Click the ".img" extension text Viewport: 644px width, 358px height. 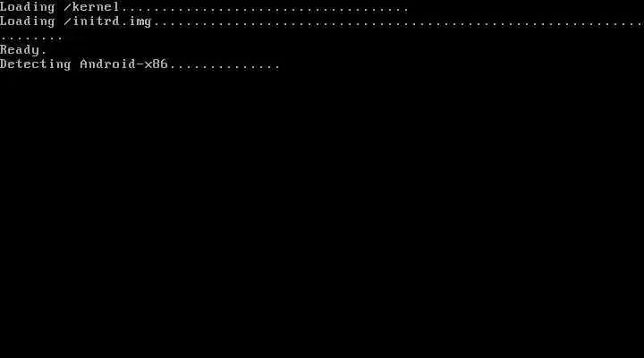click(x=136, y=21)
